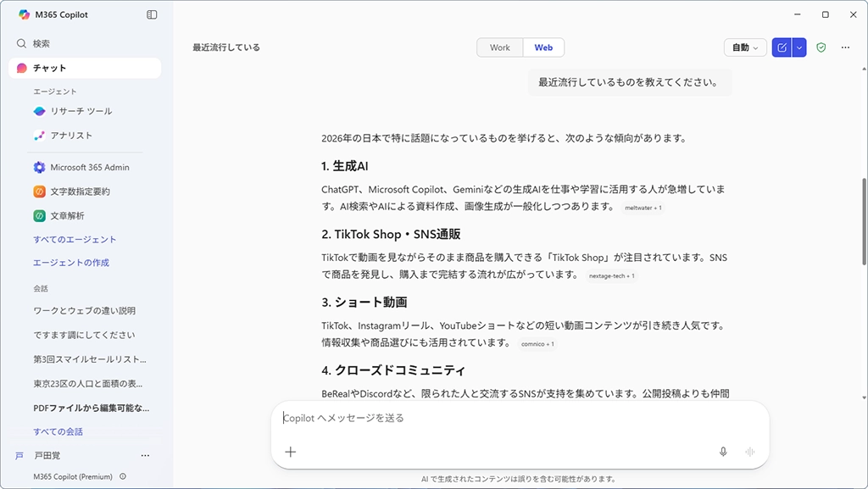This screenshot has height=489, width=868.
Task: Open the more options beside 戸田覚
Action: pyautogui.click(x=145, y=456)
